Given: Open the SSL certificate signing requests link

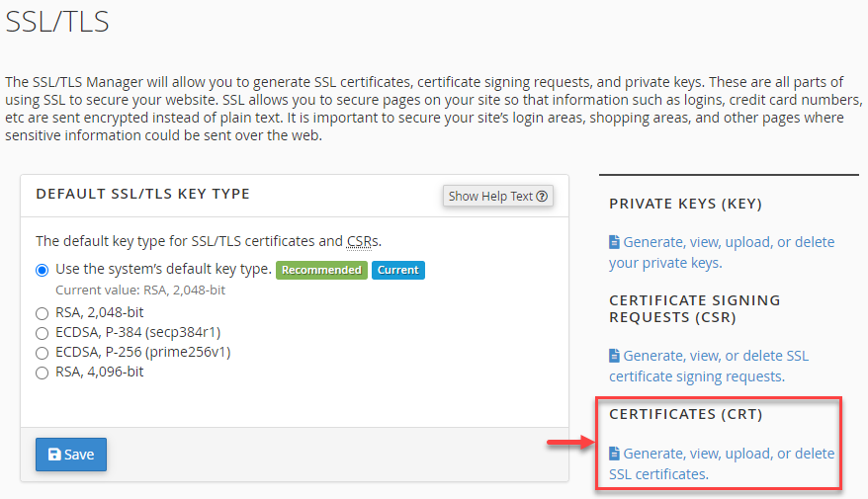Looking at the screenshot, I should (715, 366).
